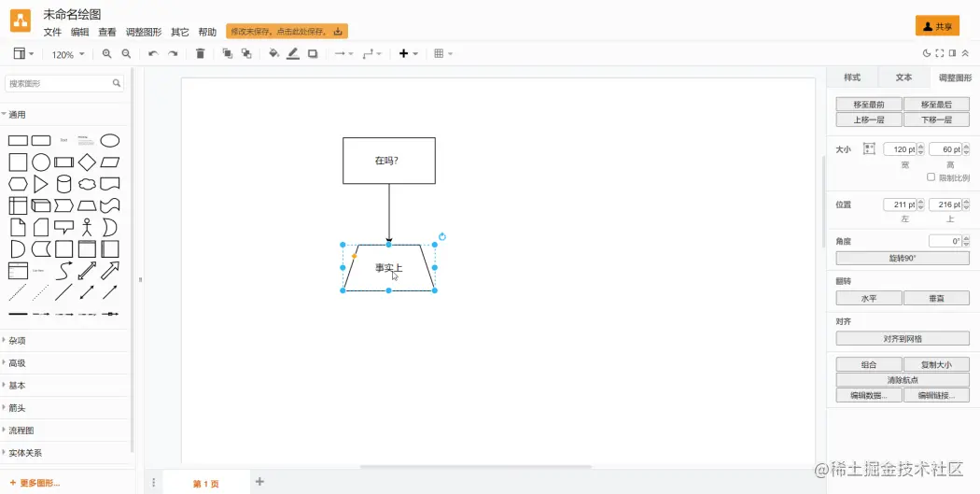Click the magnifier in the shape search box

117,83
